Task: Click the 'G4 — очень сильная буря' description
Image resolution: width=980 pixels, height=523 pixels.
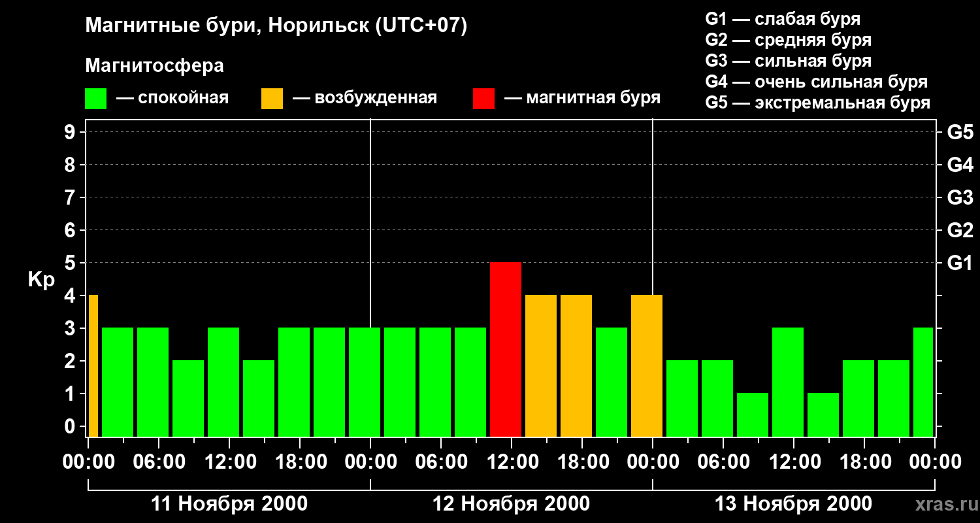Action: pyautogui.click(x=817, y=82)
